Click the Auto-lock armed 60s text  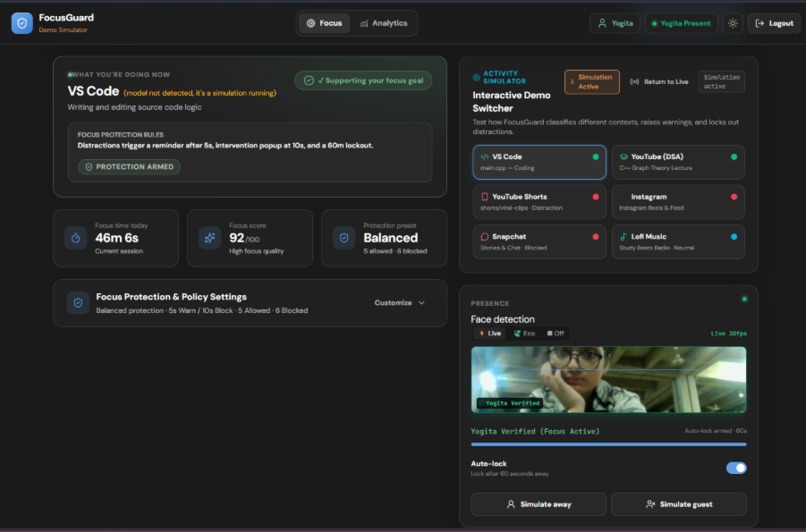tap(716, 431)
